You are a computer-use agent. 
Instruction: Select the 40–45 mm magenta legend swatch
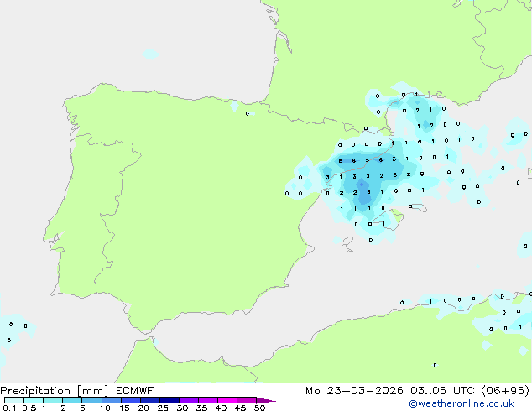pos(227,400)
